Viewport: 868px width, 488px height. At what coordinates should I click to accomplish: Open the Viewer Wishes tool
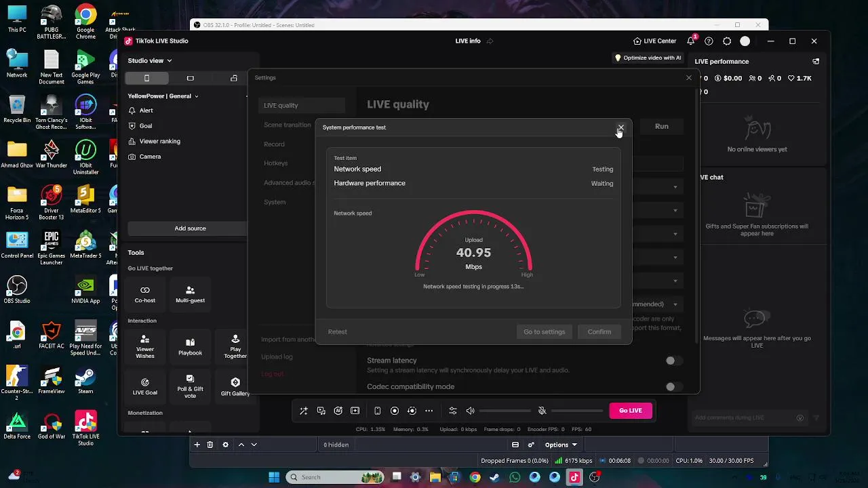pyautogui.click(x=144, y=346)
